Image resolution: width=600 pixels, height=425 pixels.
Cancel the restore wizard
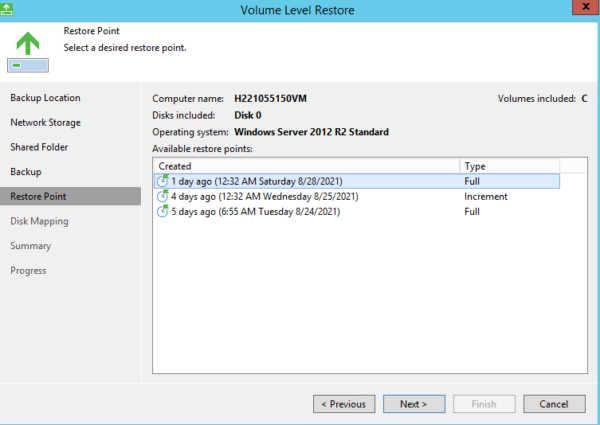553,404
